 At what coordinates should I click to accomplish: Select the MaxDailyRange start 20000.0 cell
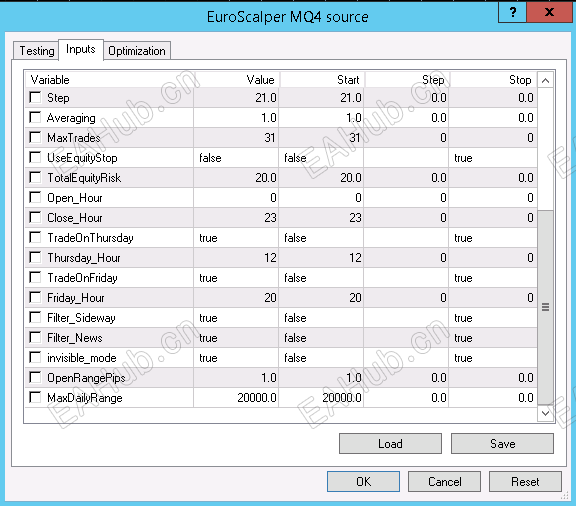coord(321,398)
